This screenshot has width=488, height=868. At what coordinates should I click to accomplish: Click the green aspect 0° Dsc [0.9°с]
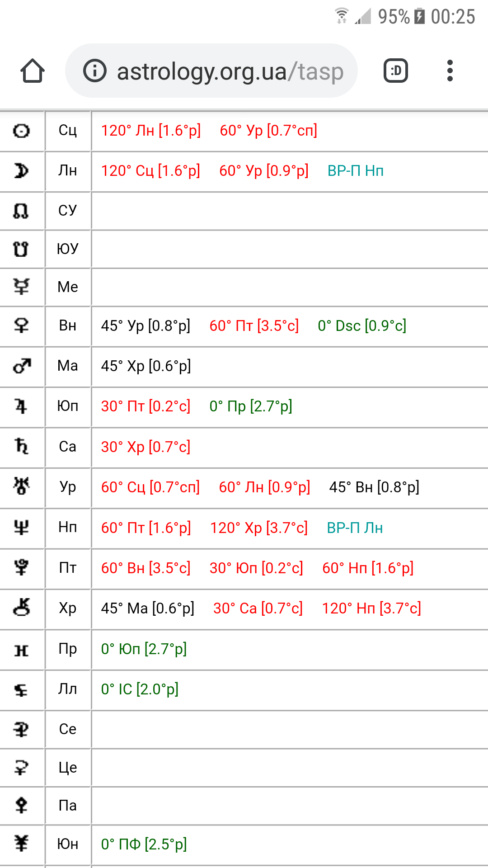362,325
